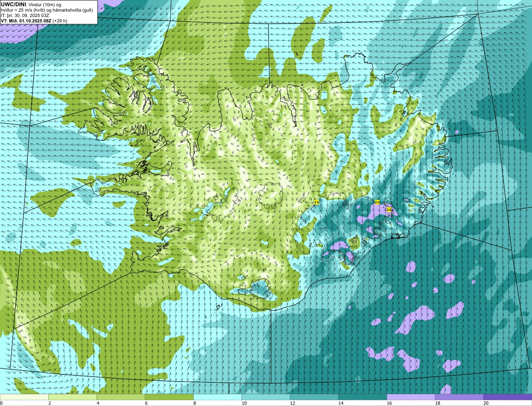Viewport: 532px width, 406px height.
Task: Click the 'UWC/DINI: Vindur (10m) og' title line
Action: [31, 4]
